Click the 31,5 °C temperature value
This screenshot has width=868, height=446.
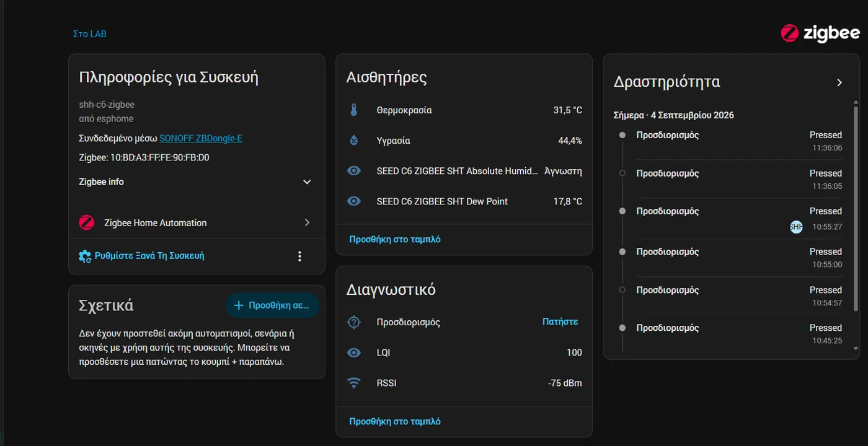coord(568,110)
